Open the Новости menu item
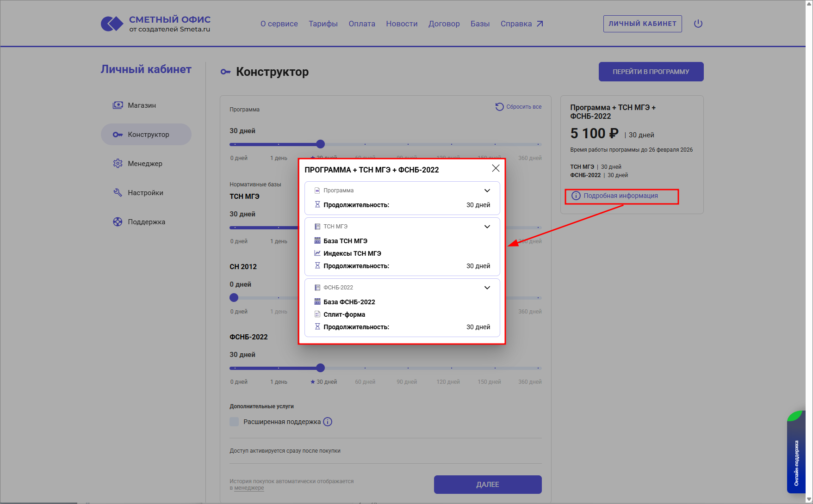 point(402,24)
